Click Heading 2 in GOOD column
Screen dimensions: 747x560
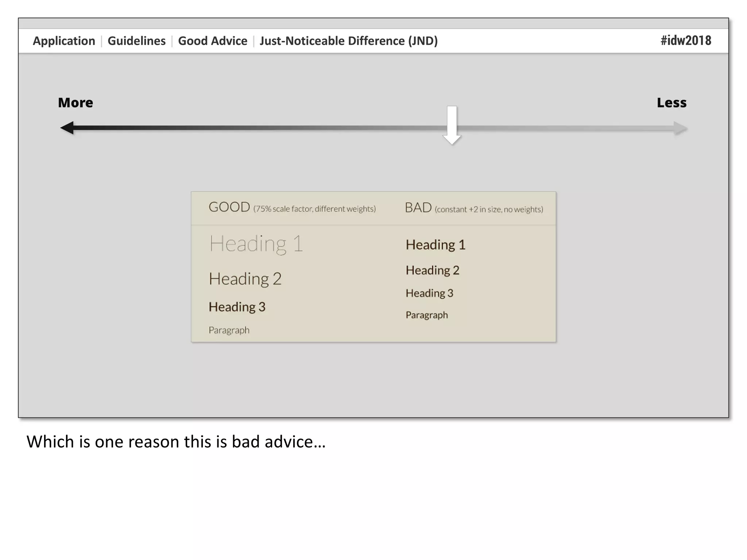click(x=245, y=279)
